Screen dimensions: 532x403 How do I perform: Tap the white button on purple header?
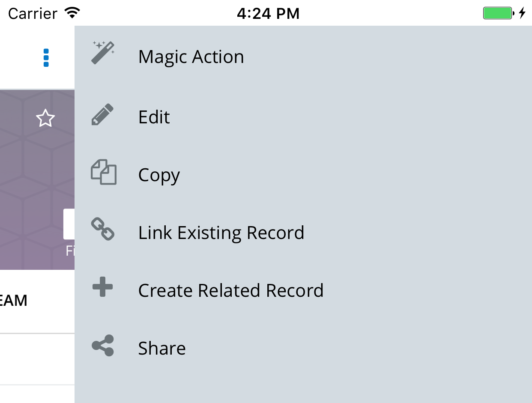click(69, 224)
